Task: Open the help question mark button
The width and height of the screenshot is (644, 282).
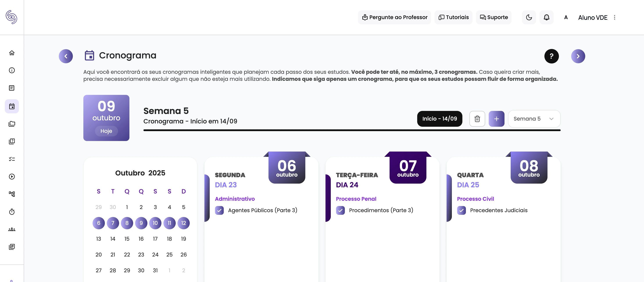Action: click(551, 56)
